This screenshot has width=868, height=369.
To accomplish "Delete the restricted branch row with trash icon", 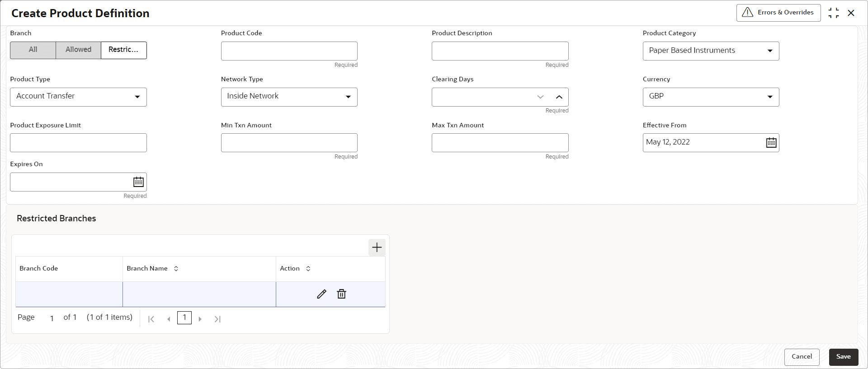I will (341, 294).
